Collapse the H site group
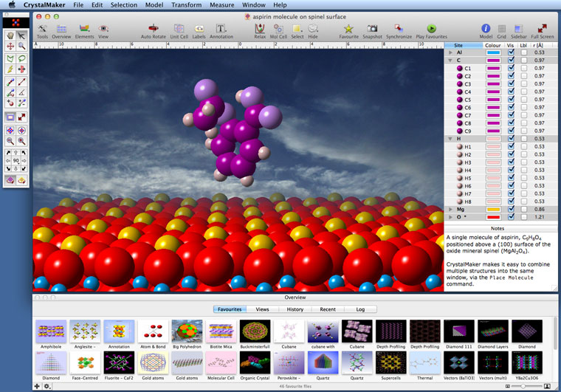Image resolution: width=561 pixels, height=392 pixels. 450,138
